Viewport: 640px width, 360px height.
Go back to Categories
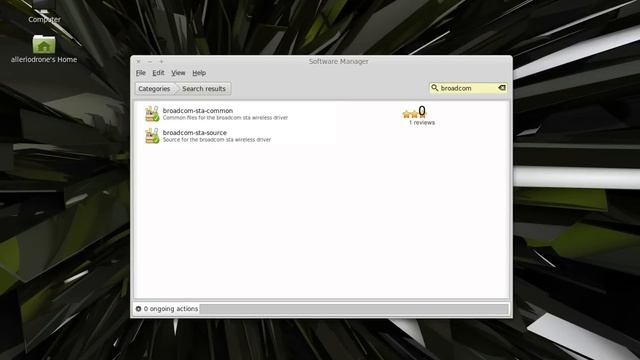click(154, 89)
